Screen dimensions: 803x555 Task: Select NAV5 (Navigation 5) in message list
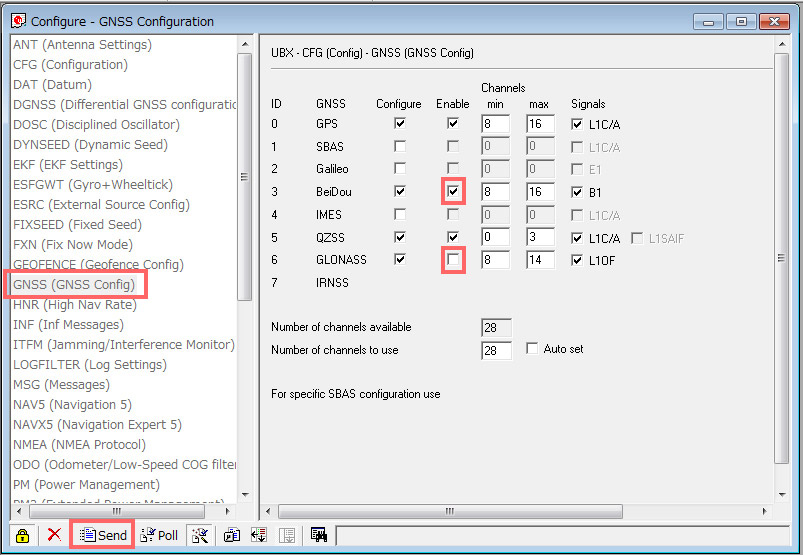(72, 405)
